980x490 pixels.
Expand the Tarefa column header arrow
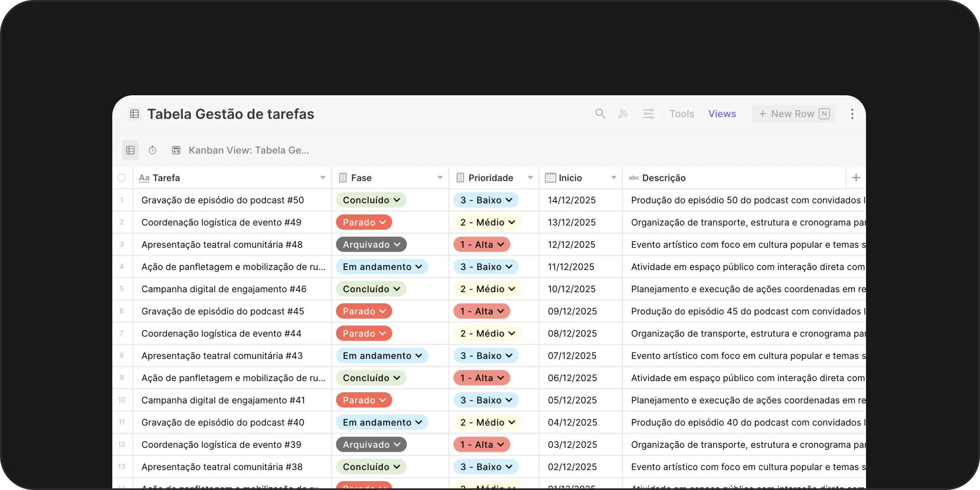click(322, 178)
